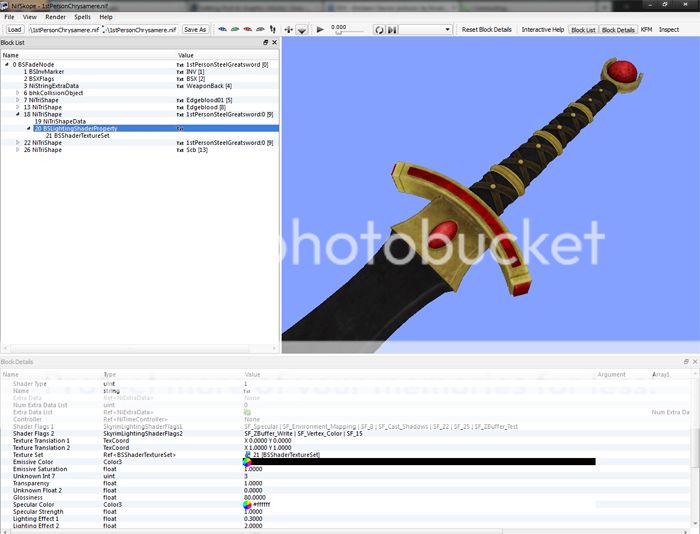Image resolution: width=700 pixels, height=534 pixels.
Task: Click the Specular Color wheel swatch
Action: point(247,505)
